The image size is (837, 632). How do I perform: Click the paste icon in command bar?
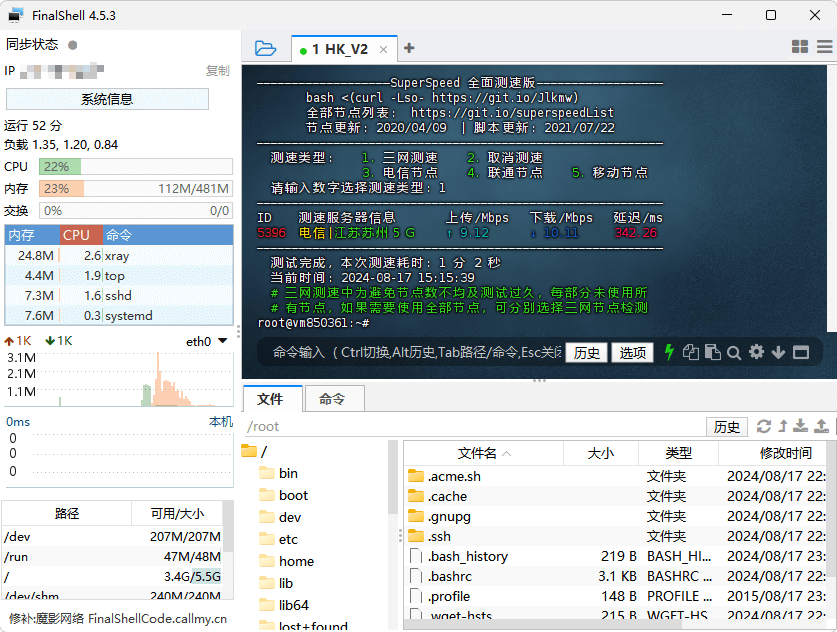(712, 352)
